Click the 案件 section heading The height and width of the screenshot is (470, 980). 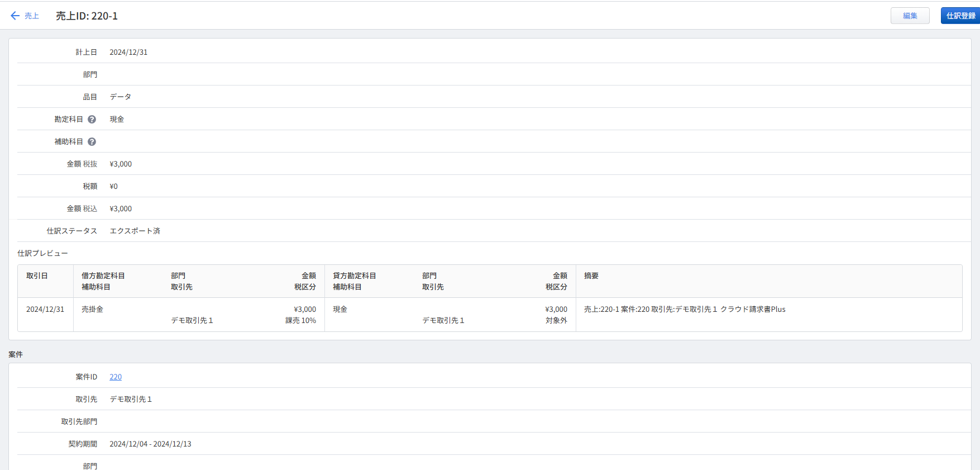point(16,354)
